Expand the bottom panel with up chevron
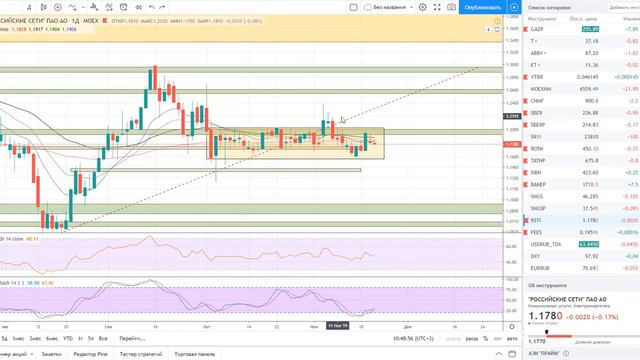 (499, 354)
